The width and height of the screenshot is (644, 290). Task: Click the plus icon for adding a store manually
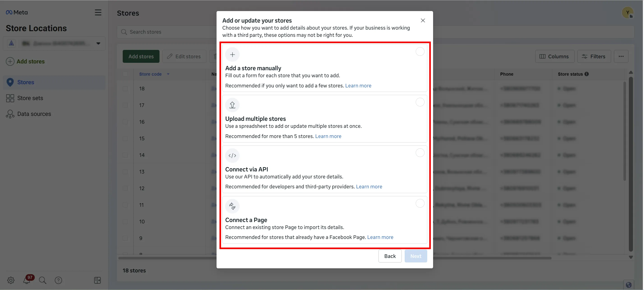(x=232, y=54)
